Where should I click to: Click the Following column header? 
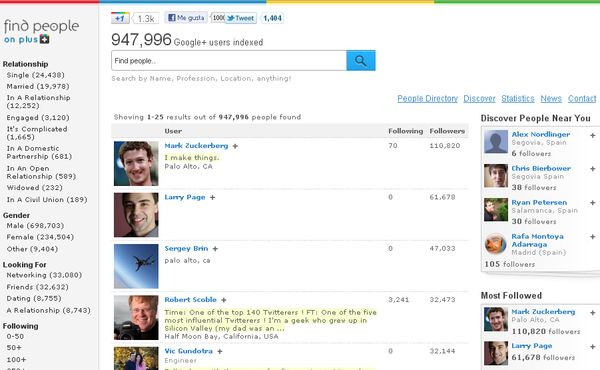click(x=406, y=131)
